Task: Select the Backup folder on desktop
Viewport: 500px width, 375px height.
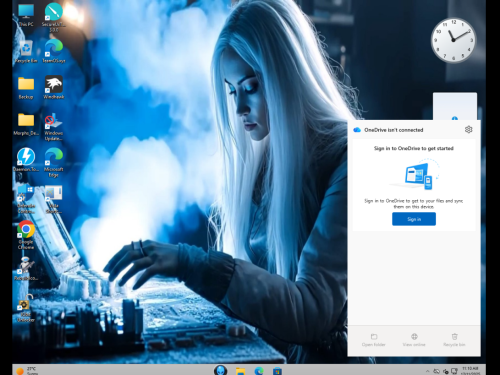Action: click(26, 88)
